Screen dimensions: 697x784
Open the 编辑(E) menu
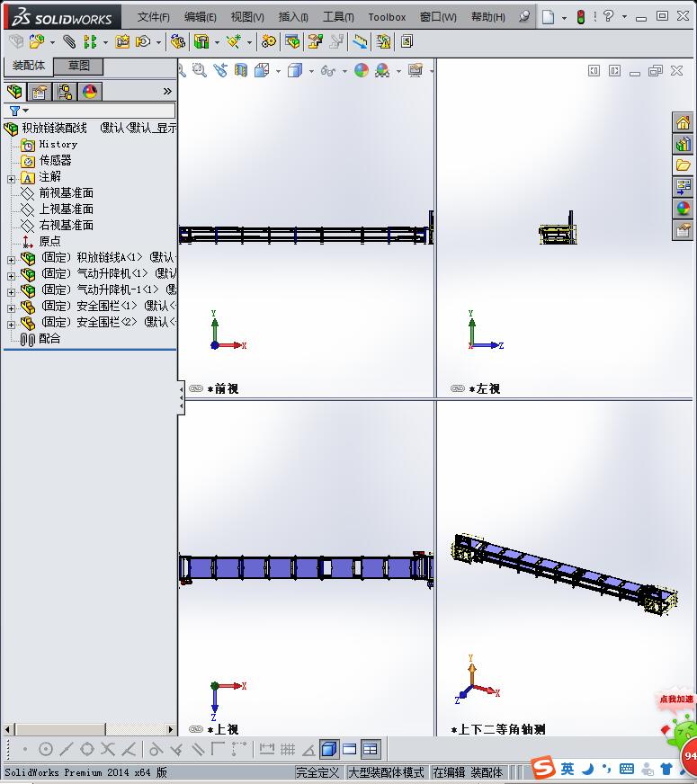tap(200, 17)
